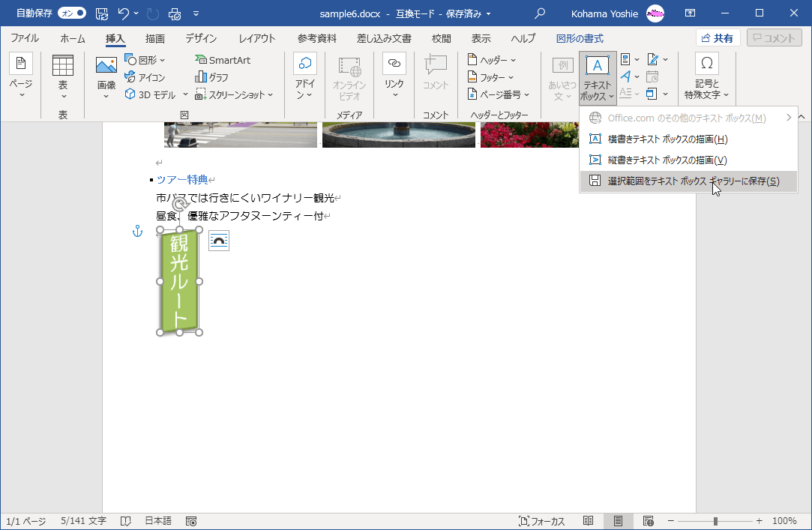This screenshot has height=530, width=812.
Task: Switch to the ホーム tab
Action: tap(73, 38)
